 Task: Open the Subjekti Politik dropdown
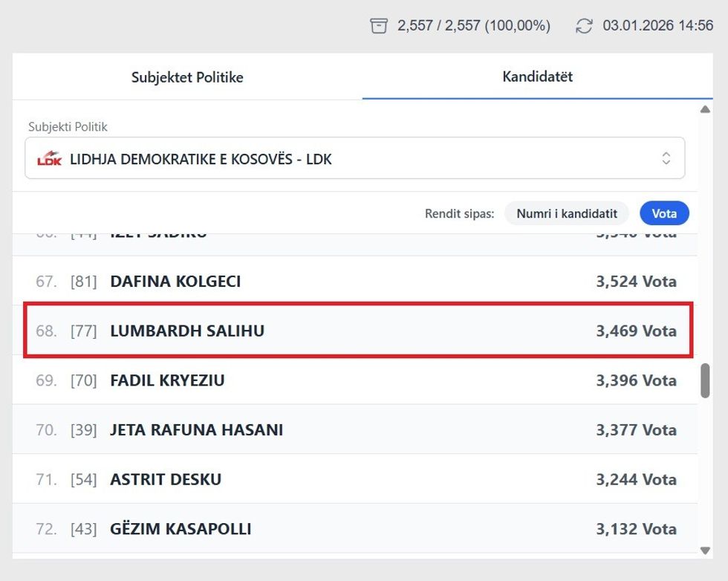click(354, 158)
